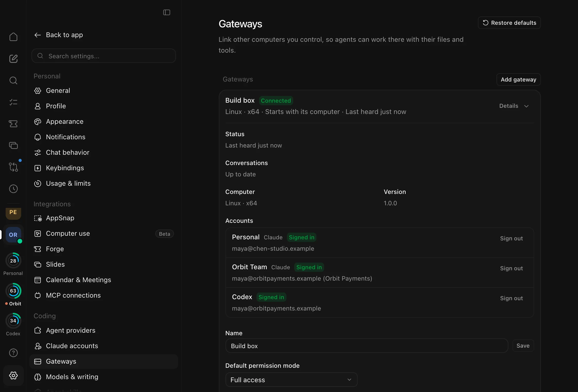Focus the Search settings field
The width and height of the screenshot is (578, 392).
(104, 56)
